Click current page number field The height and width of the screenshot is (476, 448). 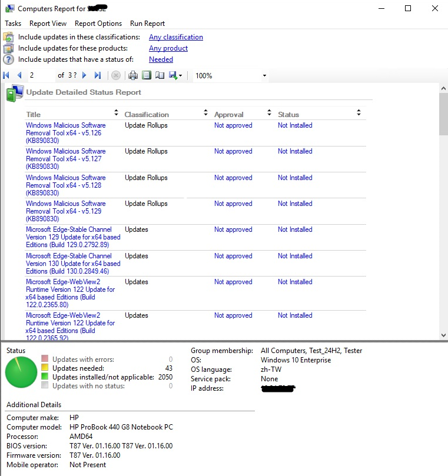(41, 75)
